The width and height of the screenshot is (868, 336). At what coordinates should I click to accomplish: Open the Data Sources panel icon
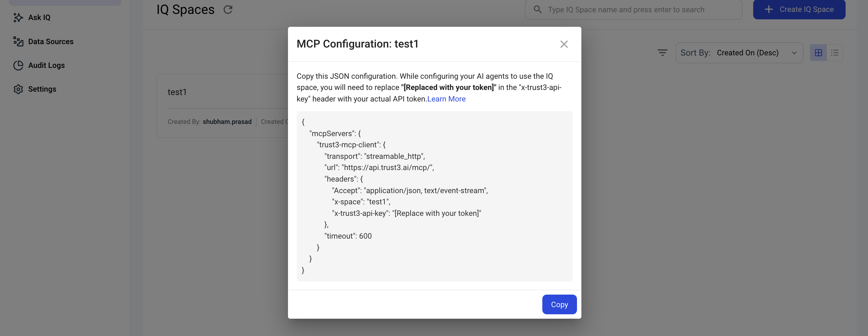[18, 41]
